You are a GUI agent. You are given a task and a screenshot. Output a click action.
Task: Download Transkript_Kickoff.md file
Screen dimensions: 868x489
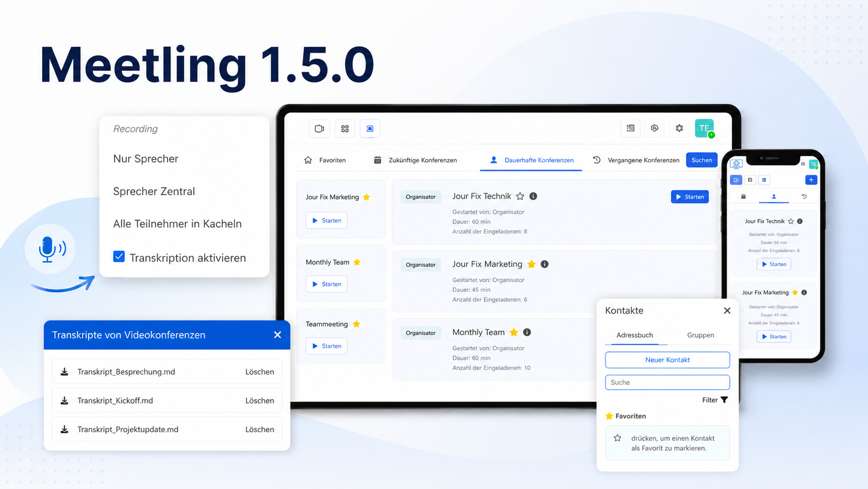pos(64,401)
